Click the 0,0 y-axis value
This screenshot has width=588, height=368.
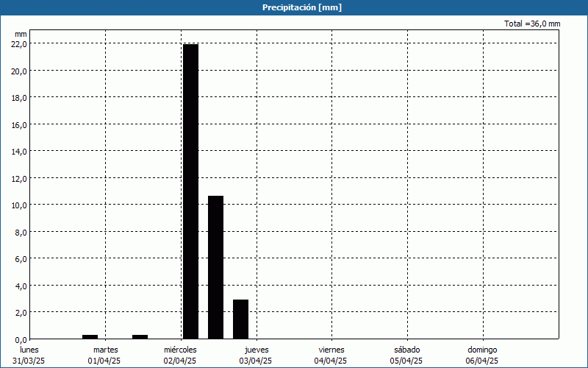(21, 340)
